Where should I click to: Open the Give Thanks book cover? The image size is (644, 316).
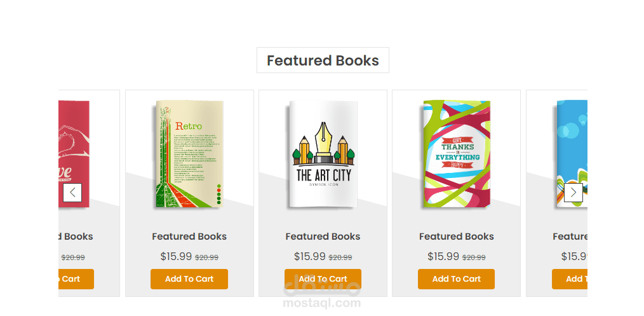pyautogui.click(x=457, y=154)
